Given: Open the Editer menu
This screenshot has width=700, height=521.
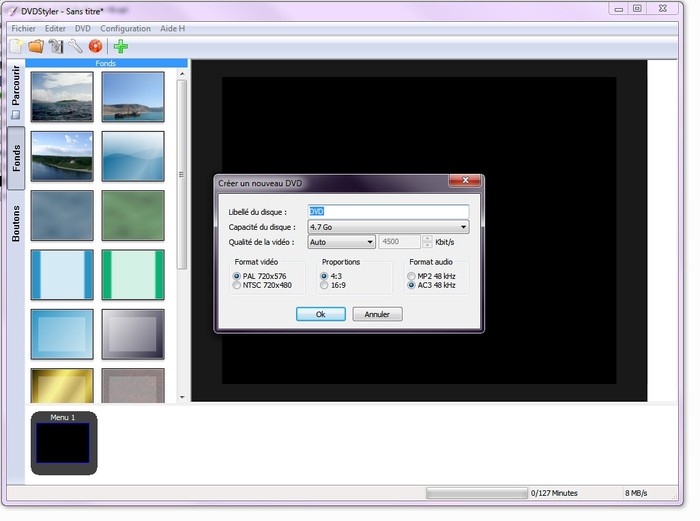Looking at the screenshot, I should pos(55,29).
